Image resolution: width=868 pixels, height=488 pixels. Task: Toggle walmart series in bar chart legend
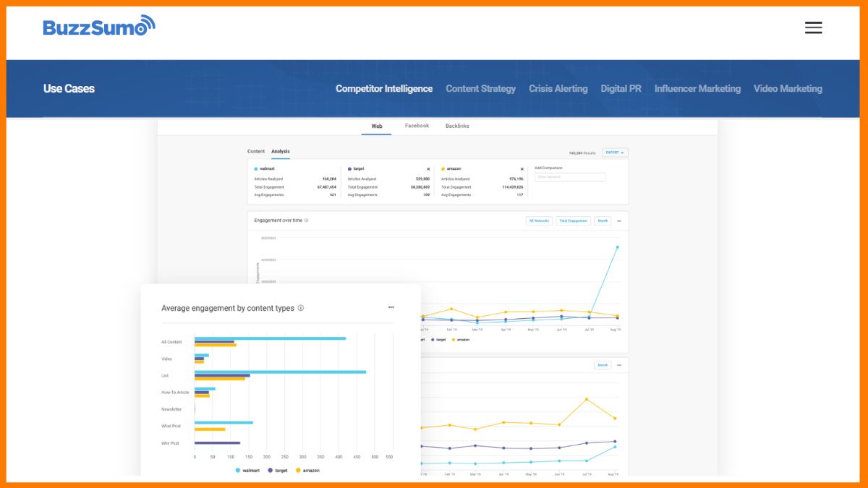pos(247,470)
